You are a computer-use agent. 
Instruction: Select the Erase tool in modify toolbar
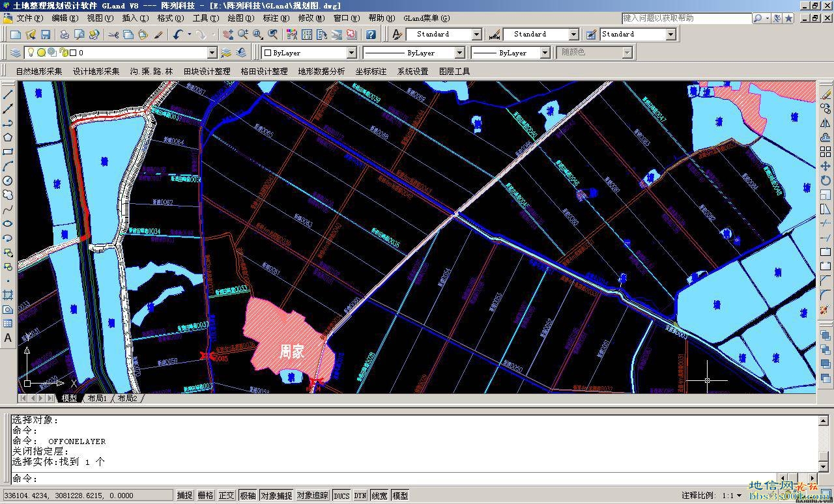[x=826, y=94]
